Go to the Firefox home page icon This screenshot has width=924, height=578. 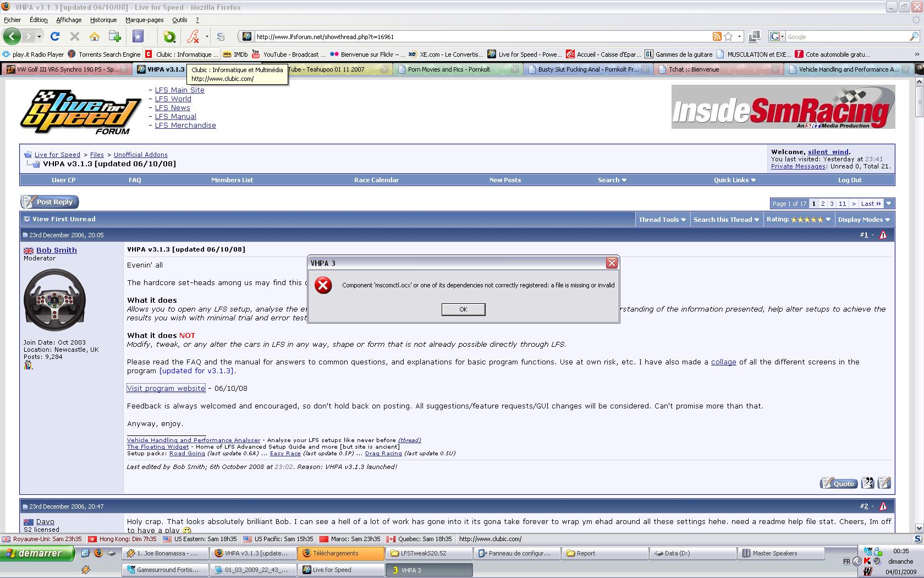tap(95, 36)
